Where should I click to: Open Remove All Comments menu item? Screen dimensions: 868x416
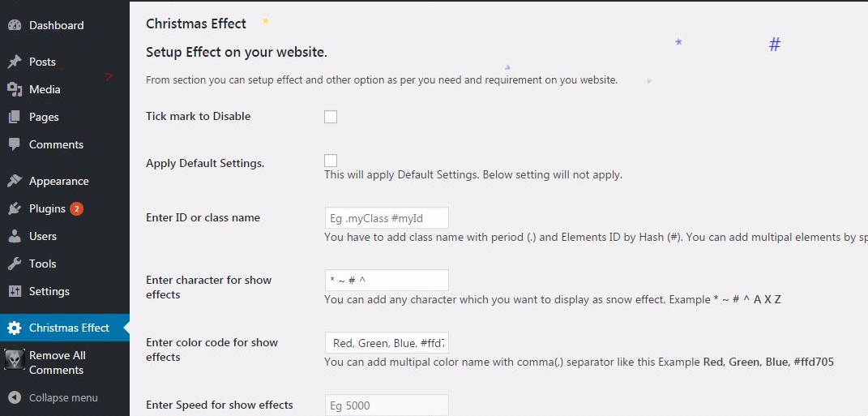pos(57,362)
